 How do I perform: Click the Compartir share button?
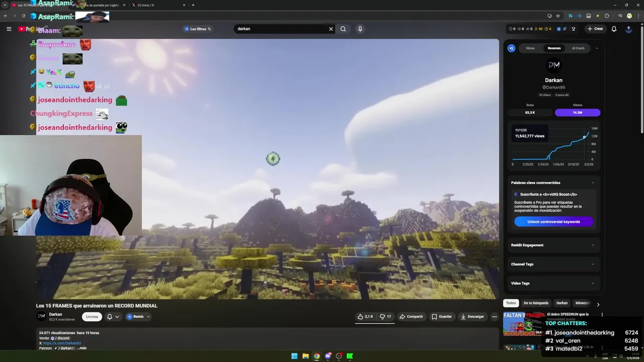click(x=411, y=317)
